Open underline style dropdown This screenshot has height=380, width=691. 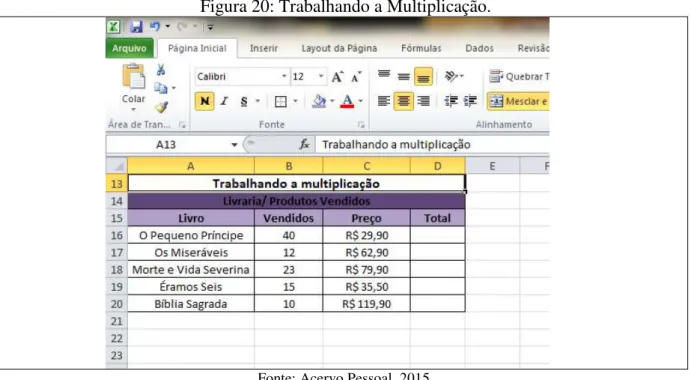pos(257,101)
